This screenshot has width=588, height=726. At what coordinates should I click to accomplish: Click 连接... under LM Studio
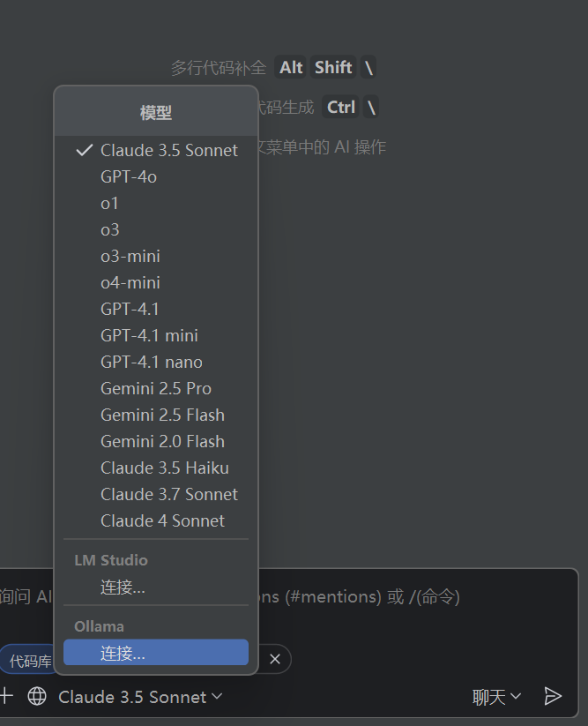pyautogui.click(x=123, y=588)
